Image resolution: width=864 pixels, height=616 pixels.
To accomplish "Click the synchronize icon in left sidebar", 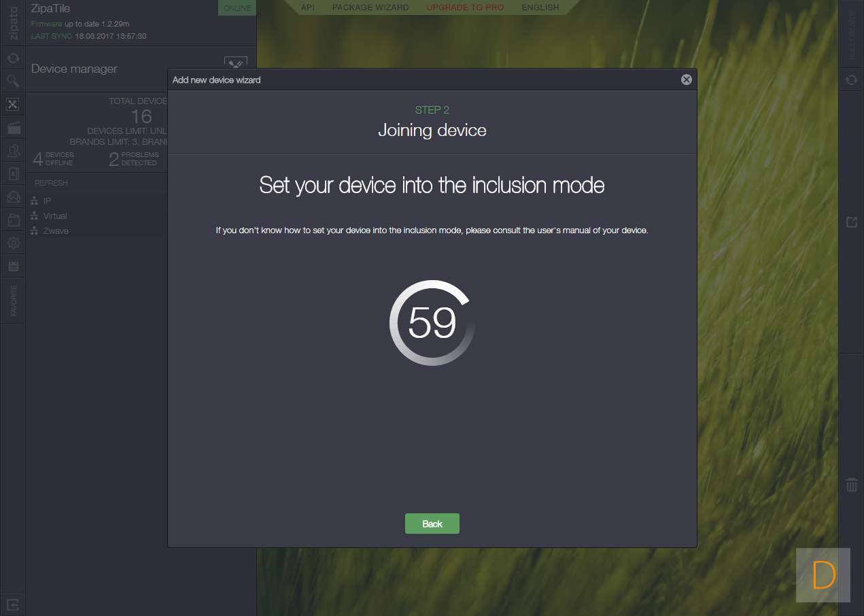I will [12, 58].
